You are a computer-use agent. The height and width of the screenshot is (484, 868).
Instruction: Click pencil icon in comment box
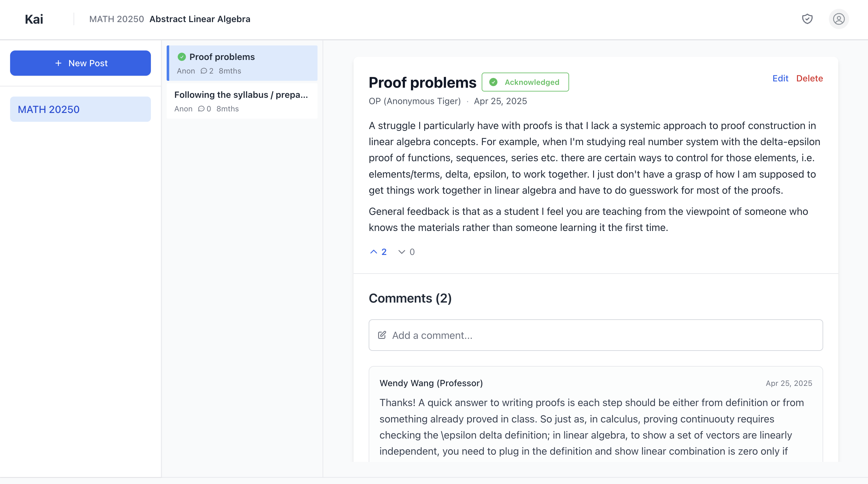382,335
